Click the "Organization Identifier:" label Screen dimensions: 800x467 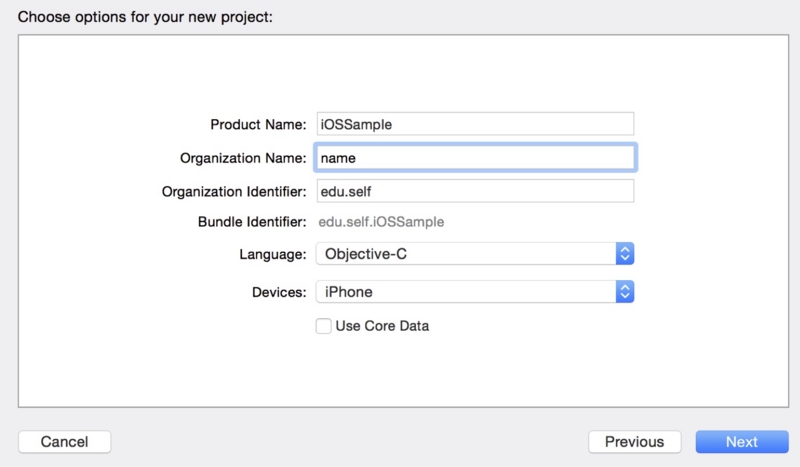pos(234,191)
